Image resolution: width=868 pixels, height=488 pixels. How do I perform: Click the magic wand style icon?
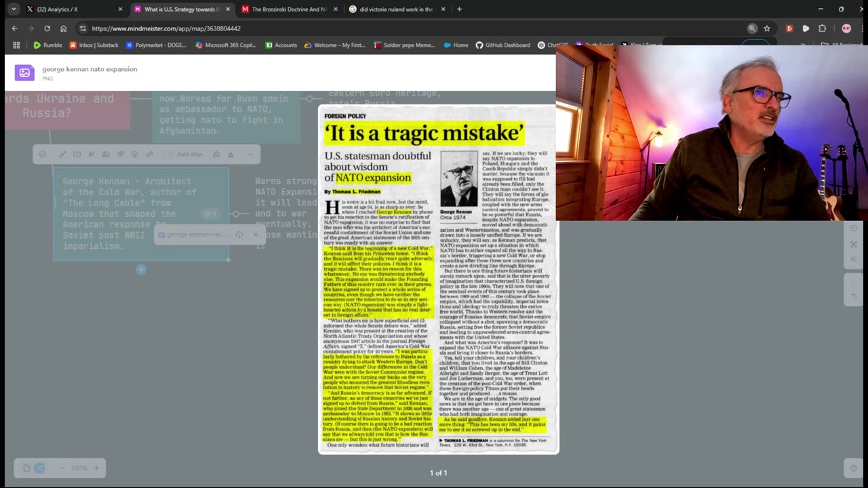coord(62,155)
